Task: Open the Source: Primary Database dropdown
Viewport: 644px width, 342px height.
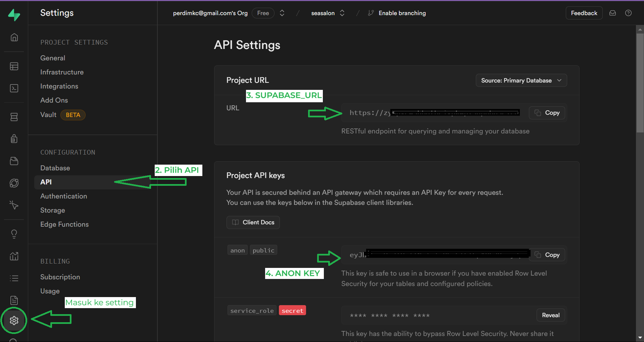Action: (521, 80)
